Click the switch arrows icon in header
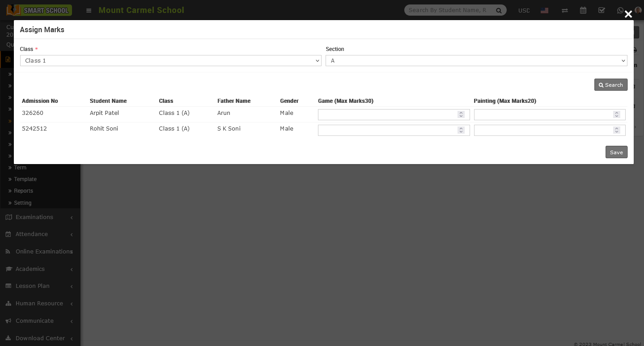Image resolution: width=644 pixels, height=346 pixels. click(565, 10)
